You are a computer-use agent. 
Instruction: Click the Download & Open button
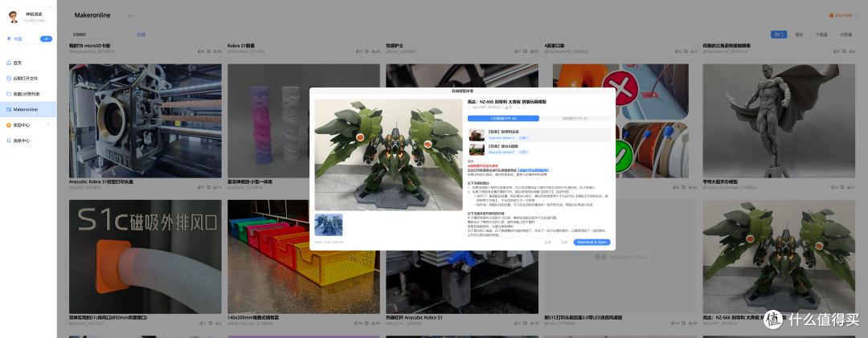(x=592, y=242)
